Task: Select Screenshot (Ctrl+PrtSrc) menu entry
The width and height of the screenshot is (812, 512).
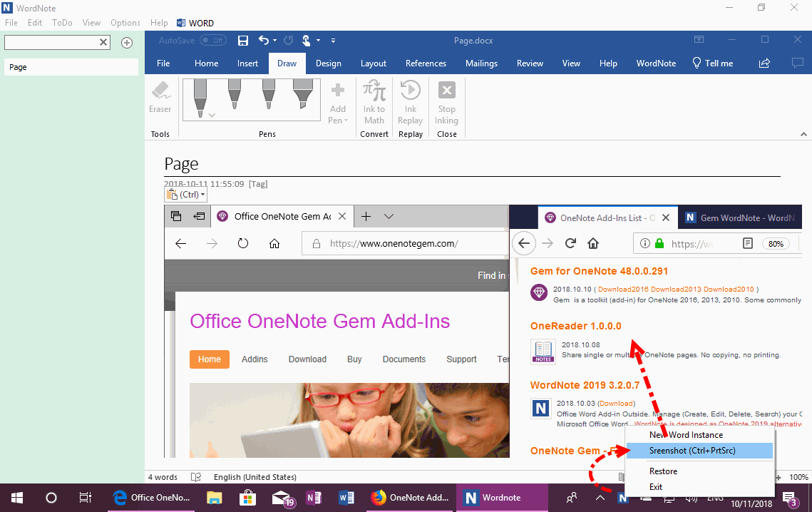Action: tap(699, 451)
